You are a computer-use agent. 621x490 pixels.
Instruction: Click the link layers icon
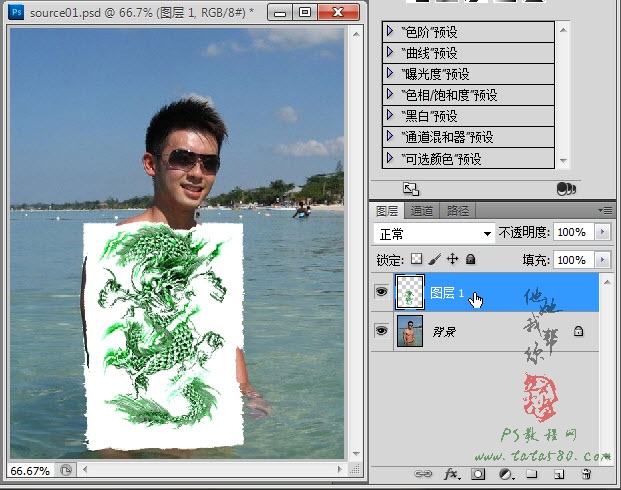point(423,474)
